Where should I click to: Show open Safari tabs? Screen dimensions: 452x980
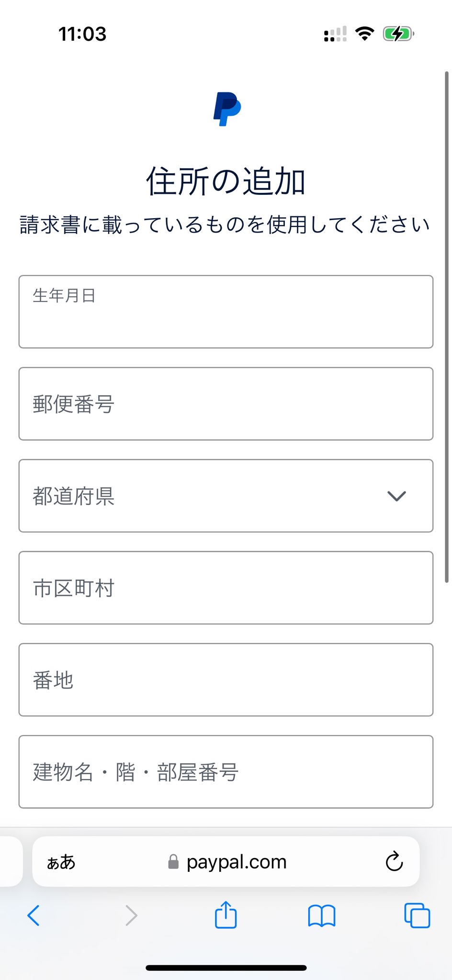point(417,916)
